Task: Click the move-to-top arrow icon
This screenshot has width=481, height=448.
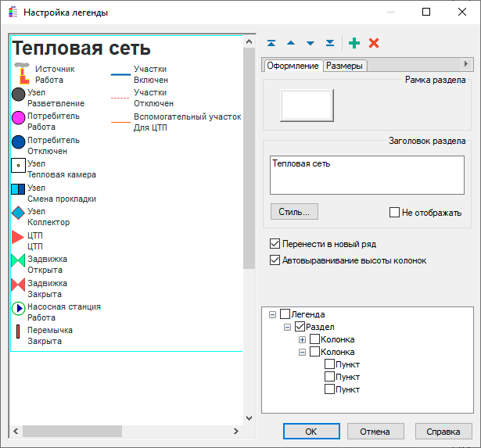Action: [x=271, y=43]
